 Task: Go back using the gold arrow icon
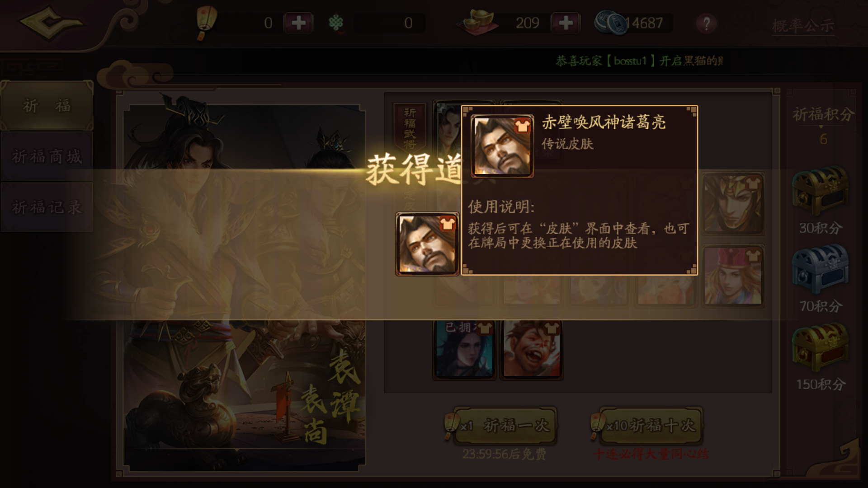tap(51, 23)
